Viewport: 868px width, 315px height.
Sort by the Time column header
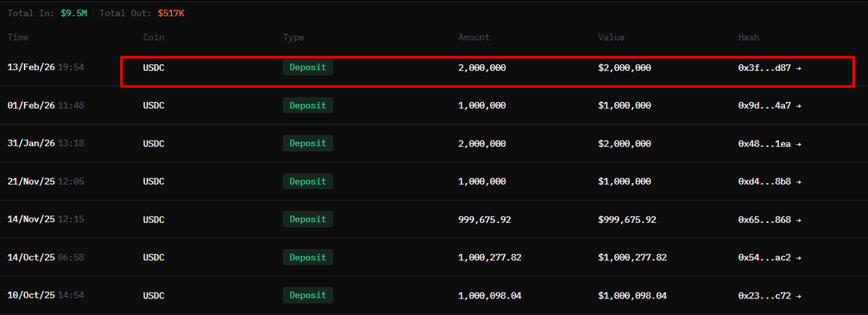17,37
